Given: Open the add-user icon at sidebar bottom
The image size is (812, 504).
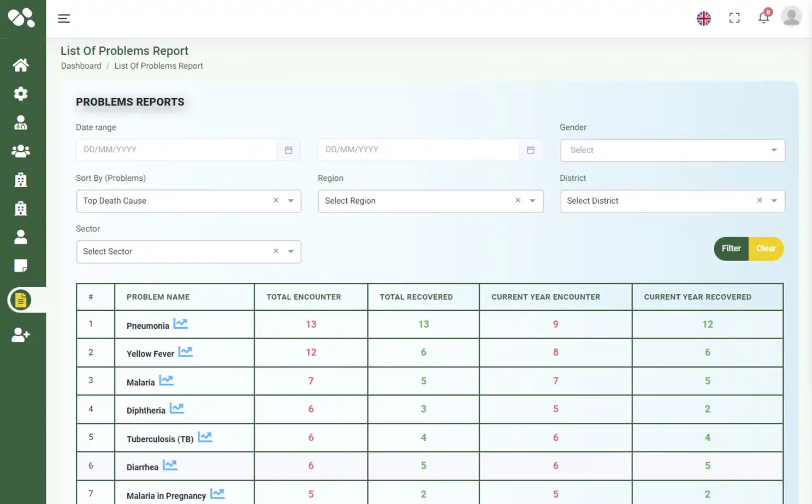Looking at the screenshot, I should [x=20, y=335].
